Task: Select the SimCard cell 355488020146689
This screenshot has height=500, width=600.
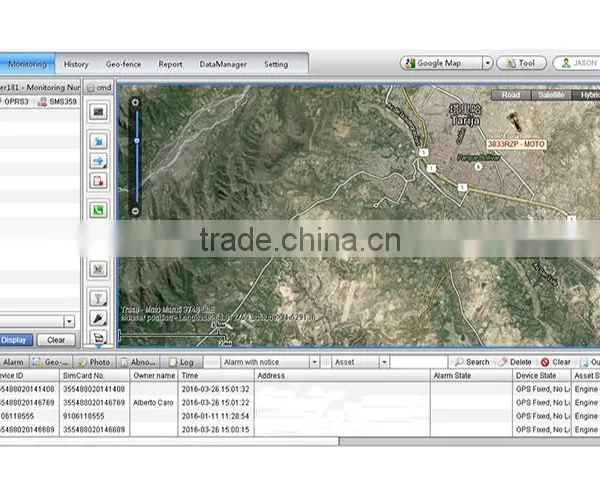Action: point(94,430)
